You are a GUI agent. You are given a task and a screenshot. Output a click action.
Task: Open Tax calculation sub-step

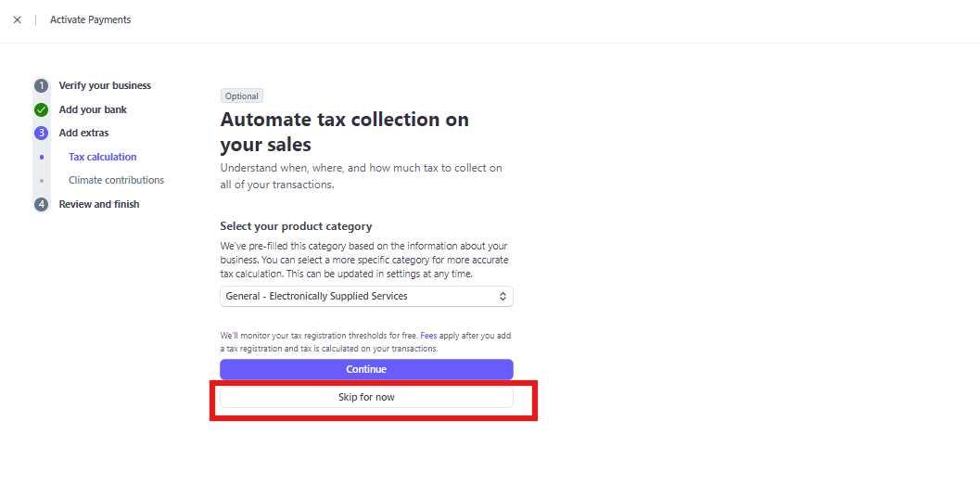[103, 157]
